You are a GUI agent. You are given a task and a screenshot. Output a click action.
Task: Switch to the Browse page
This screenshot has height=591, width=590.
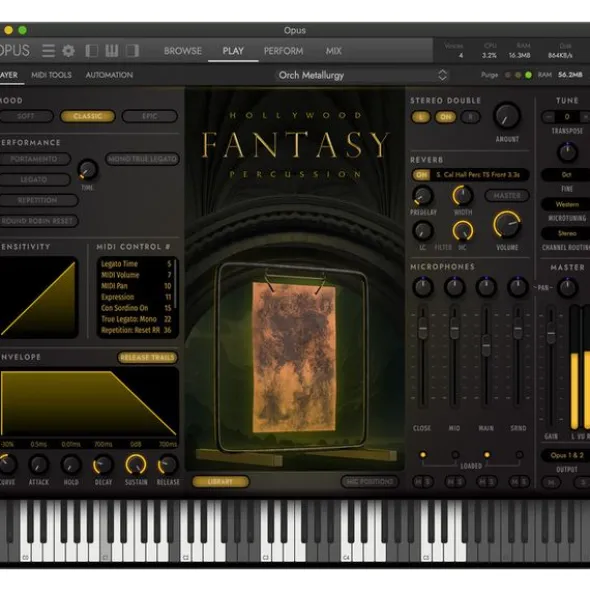[x=182, y=51]
